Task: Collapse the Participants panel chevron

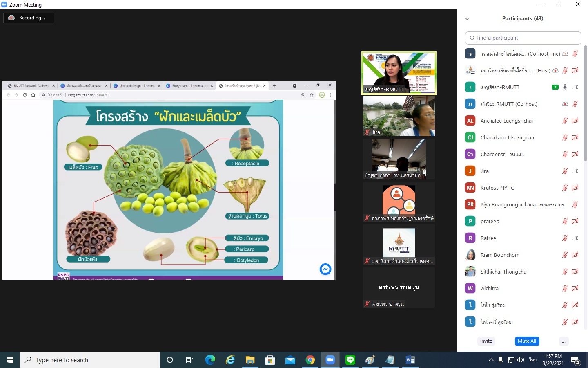Action: click(467, 19)
